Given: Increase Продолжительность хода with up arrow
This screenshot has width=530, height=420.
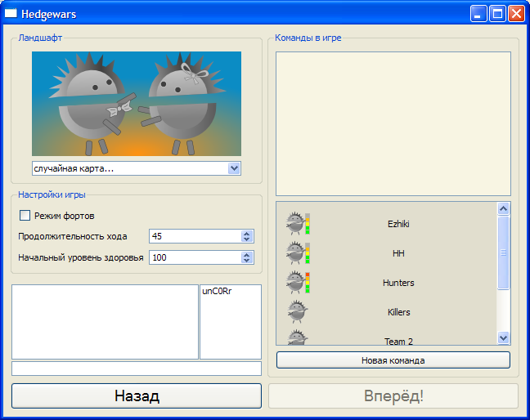Looking at the screenshot, I should click(x=247, y=233).
